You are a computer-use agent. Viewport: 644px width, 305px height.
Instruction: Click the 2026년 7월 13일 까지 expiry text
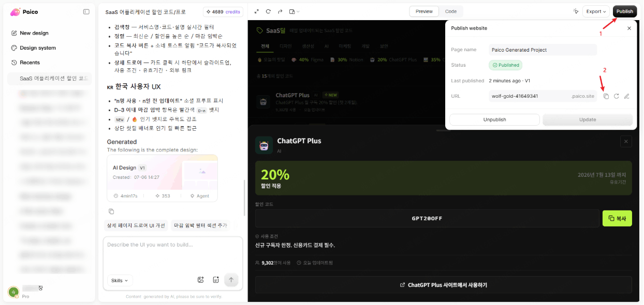click(x=602, y=175)
